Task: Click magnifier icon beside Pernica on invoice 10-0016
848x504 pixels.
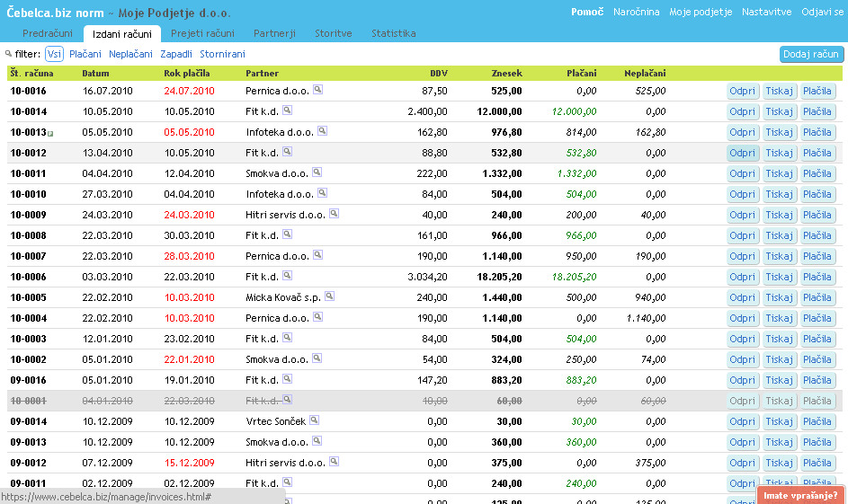Action: [317, 90]
